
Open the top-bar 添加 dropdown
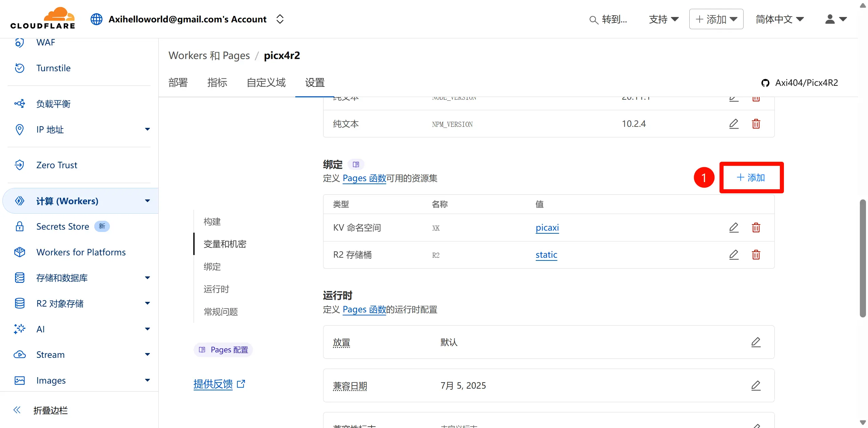(716, 19)
